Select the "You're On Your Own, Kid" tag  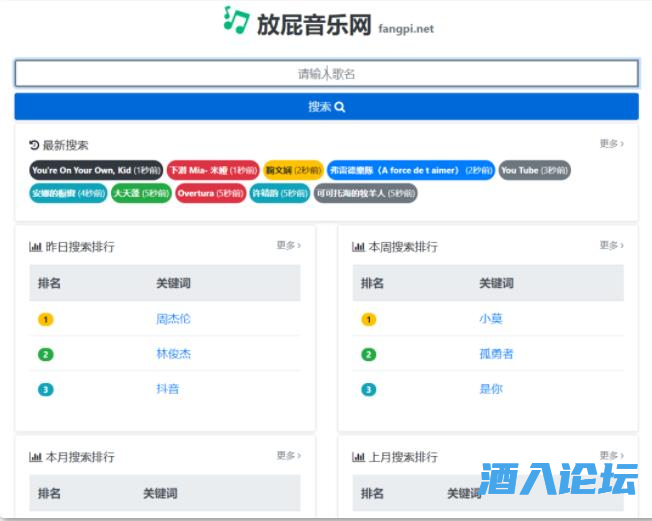[95, 170]
